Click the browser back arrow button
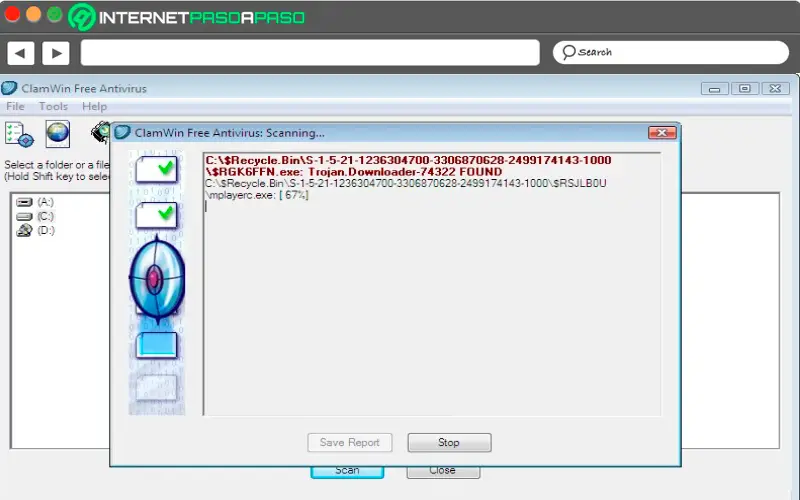 click(x=20, y=53)
